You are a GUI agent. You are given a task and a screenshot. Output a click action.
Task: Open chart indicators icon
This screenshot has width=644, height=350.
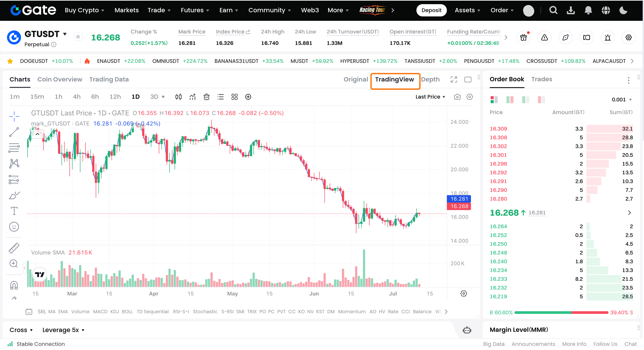[x=192, y=97]
